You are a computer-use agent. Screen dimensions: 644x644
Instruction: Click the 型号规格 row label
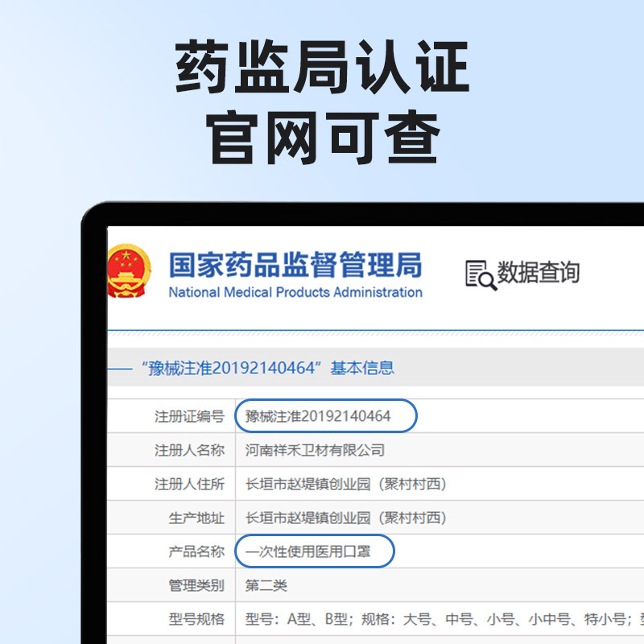coord(196,619)
